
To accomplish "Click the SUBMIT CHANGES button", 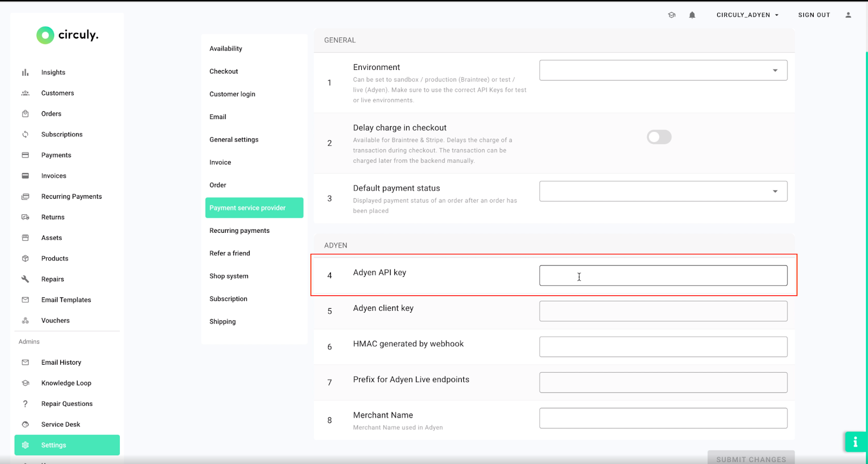I will click(x=751, y=459).
